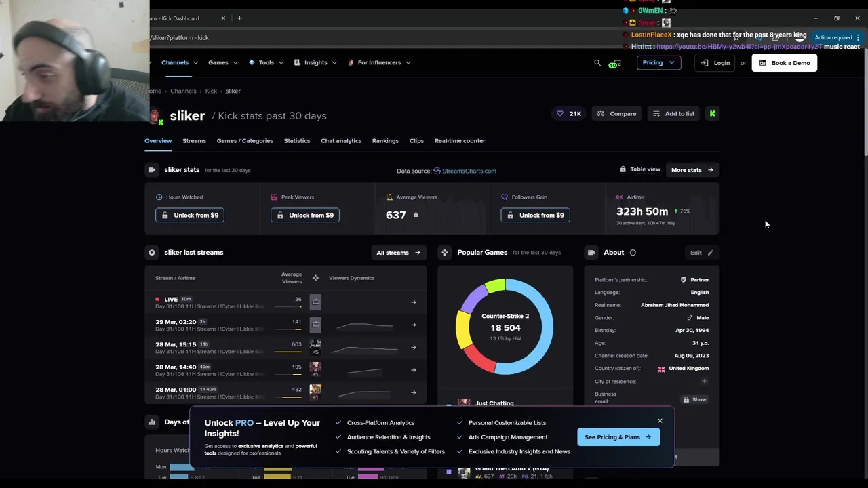The image size is (868, 488).
Task: Open a new browser tab with the plus button
Action: point(239,18)
